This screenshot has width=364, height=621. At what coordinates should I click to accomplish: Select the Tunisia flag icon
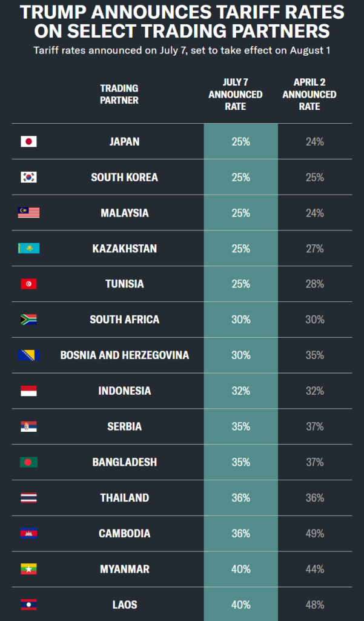pyautogui.click(x=28, y=284)
